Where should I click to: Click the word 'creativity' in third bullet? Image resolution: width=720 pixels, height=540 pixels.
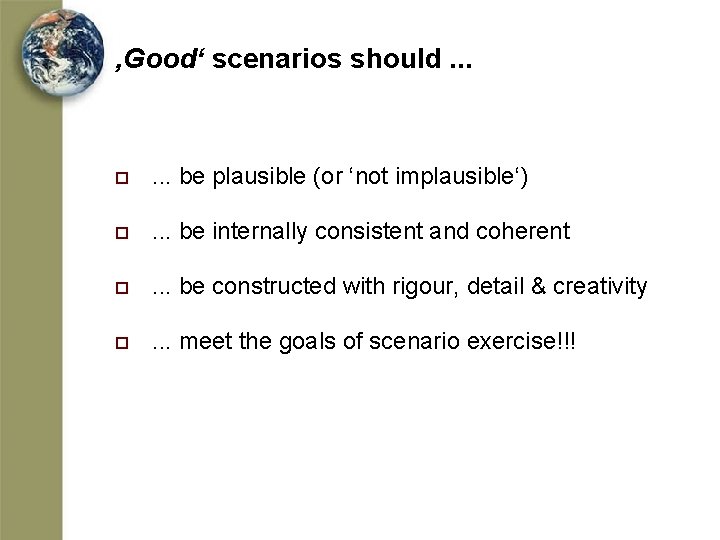(x=600, y=287)
